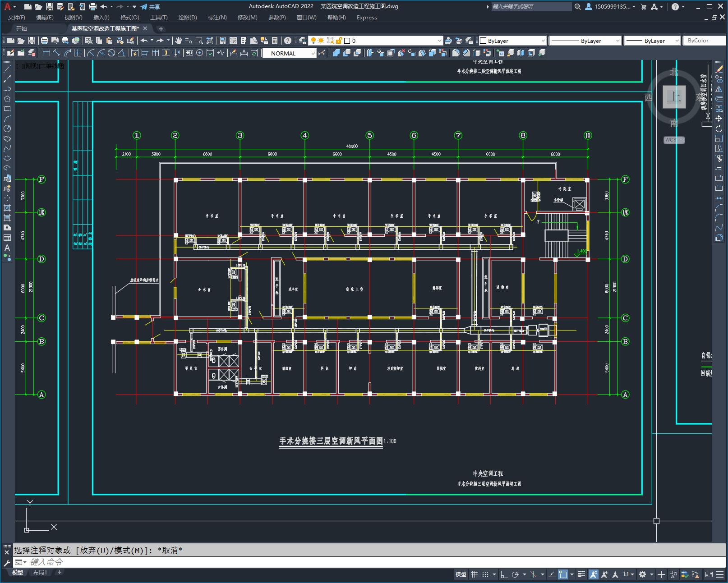Toggle lineweight display in status bar
Viewport: 728px width, 583px height.
click(581, 574)
